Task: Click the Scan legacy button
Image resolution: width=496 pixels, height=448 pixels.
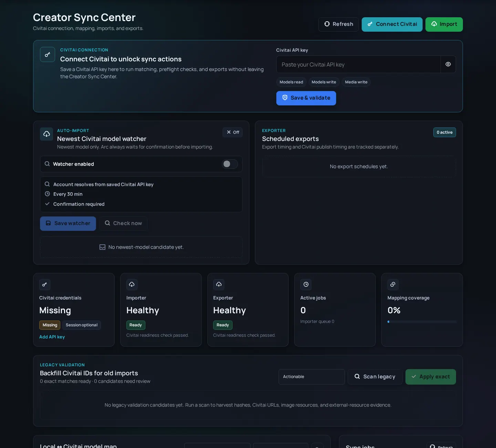Action: point(375,377)
